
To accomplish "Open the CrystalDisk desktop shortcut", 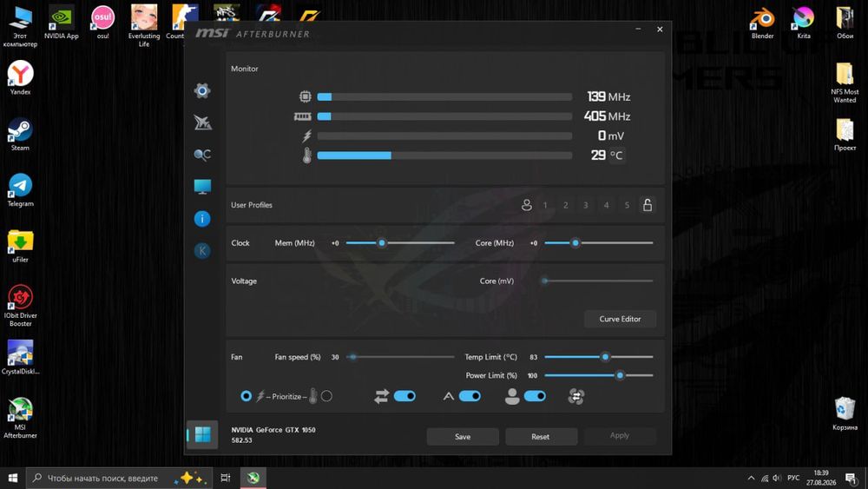I will point(20,358).
